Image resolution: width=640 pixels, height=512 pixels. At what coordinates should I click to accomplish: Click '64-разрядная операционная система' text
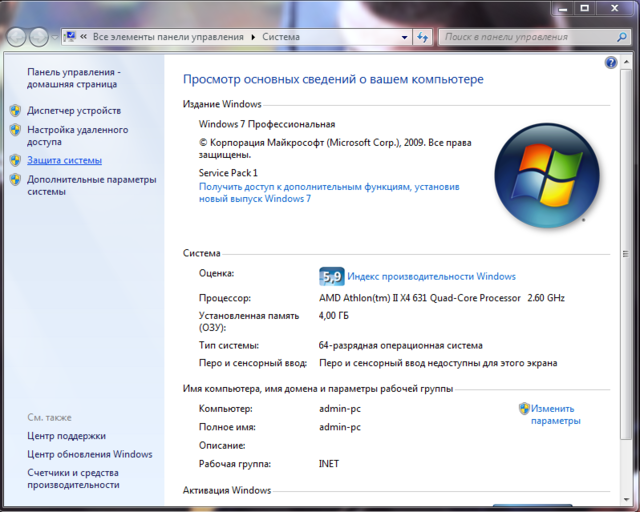click(x=400, y=345)
